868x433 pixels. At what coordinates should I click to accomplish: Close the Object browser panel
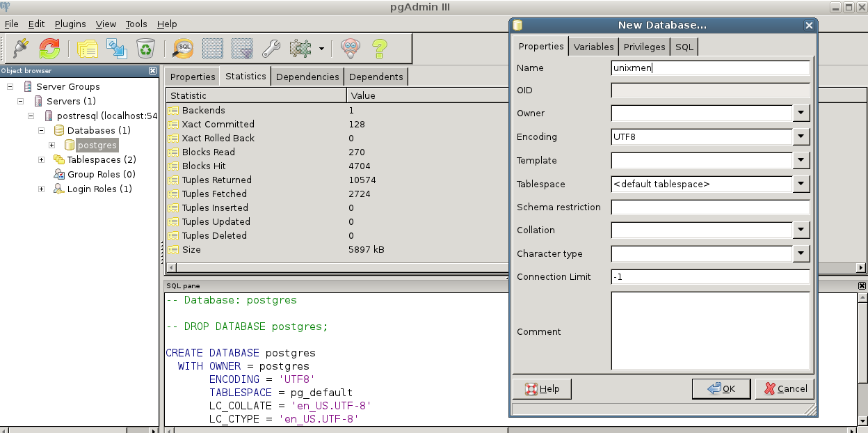(x=152, y=70)
